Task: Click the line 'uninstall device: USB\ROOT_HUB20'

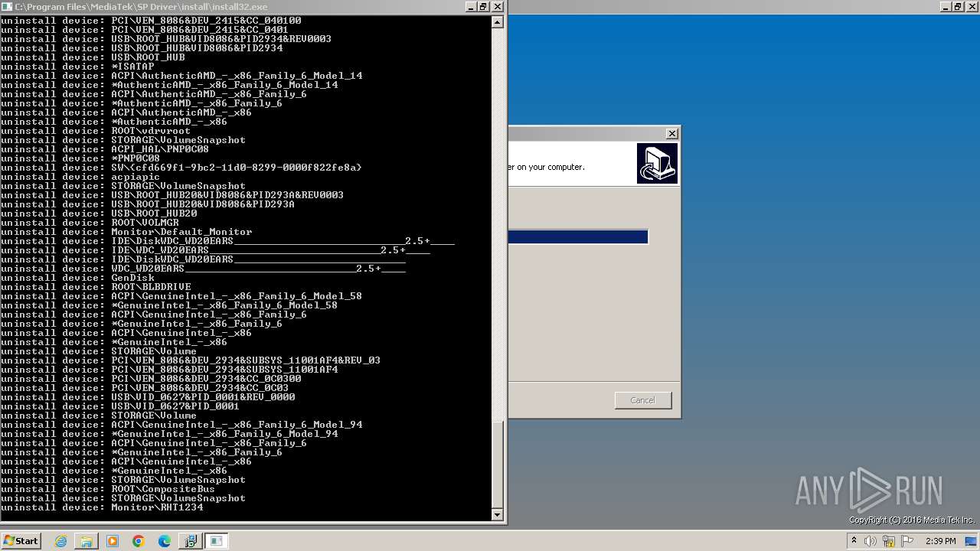Action: pyautogui.click(x=99, y=214)
